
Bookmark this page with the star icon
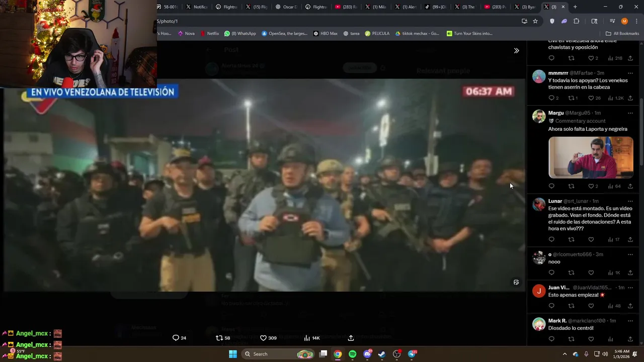pos(535,21)
